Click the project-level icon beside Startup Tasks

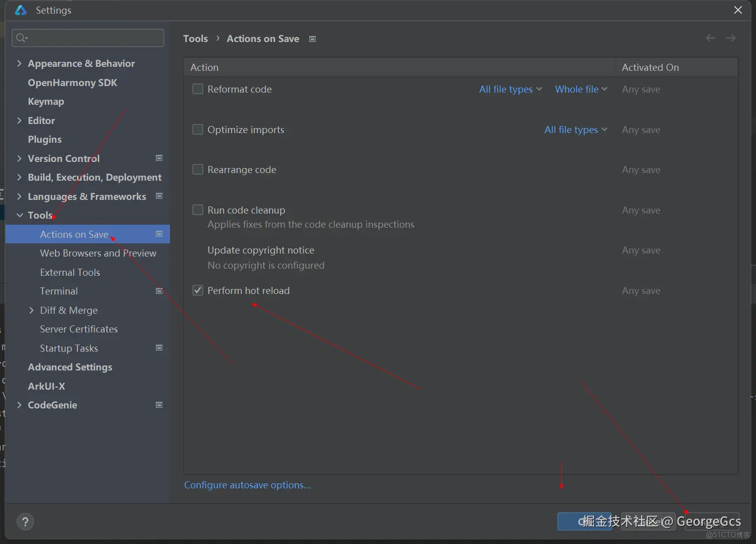pyautogui.click(x=159, y=348)
